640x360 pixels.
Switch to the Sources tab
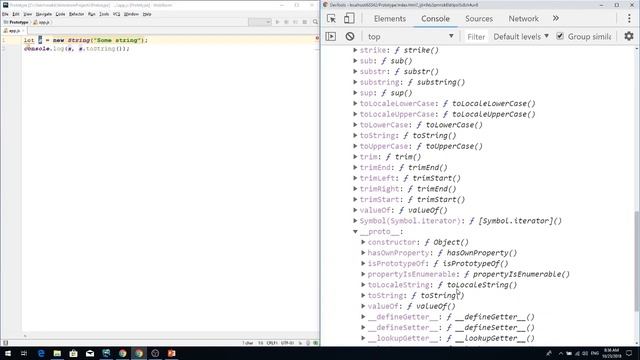click(479, 19)
